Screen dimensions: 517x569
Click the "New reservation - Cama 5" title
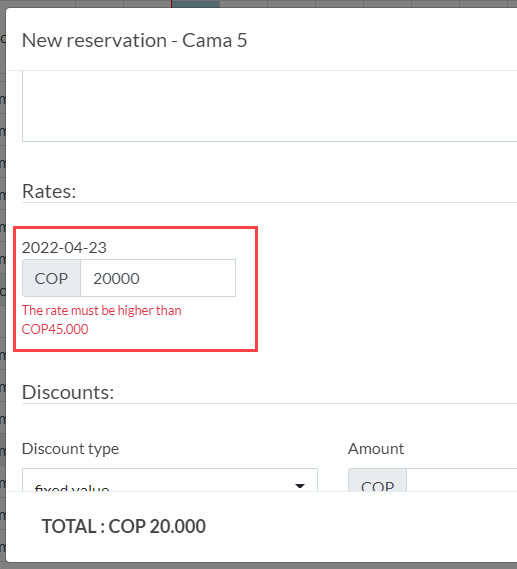click(135, 40)
